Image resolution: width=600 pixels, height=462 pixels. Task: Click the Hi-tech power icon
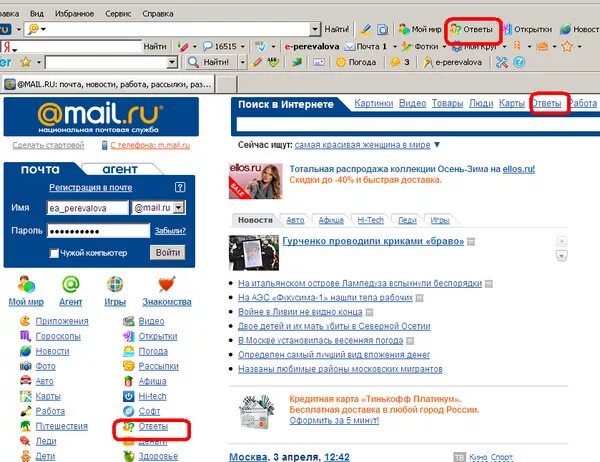(129, 396)
